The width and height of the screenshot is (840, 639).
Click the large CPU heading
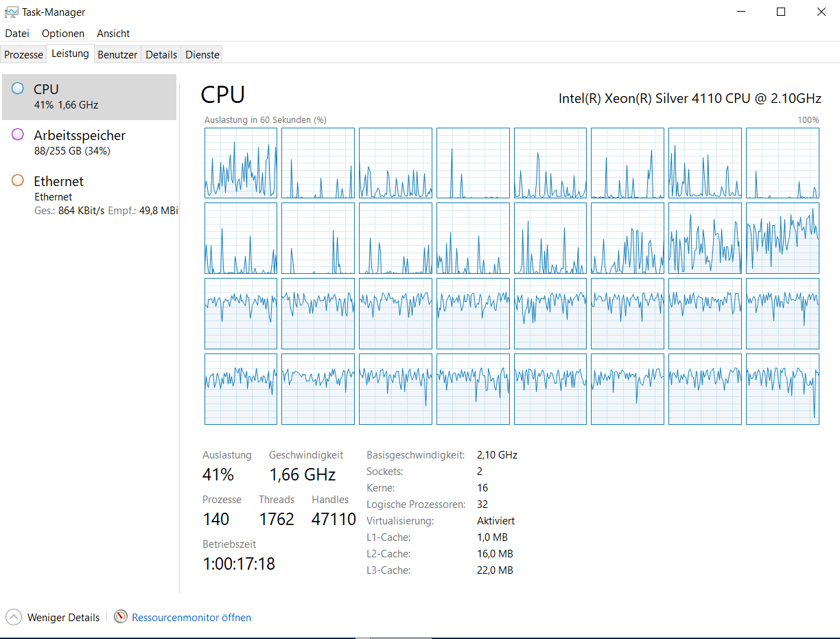point(223,95)
